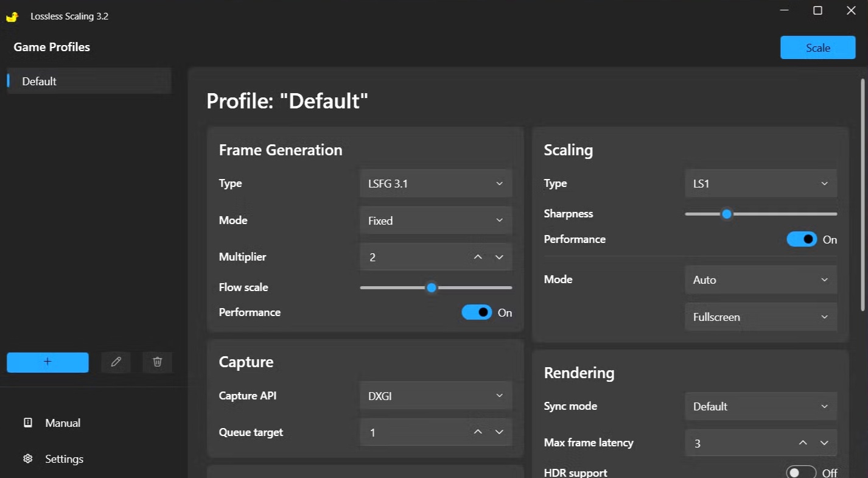Viewport: 868px width, 478px height.
Task: Click the Lossless Scaling duck logo
Action: coord(12,16)
